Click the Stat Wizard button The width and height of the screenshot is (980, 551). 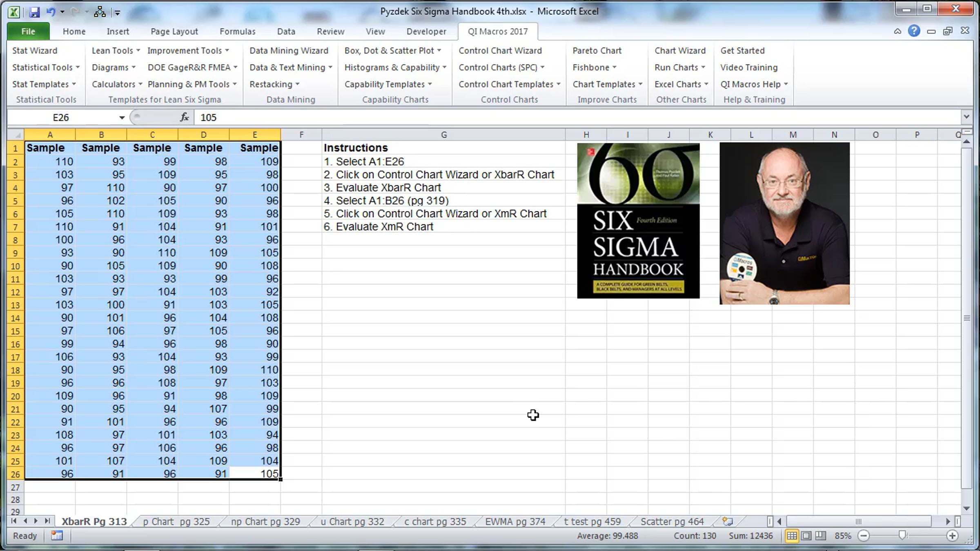click(35, 51)
